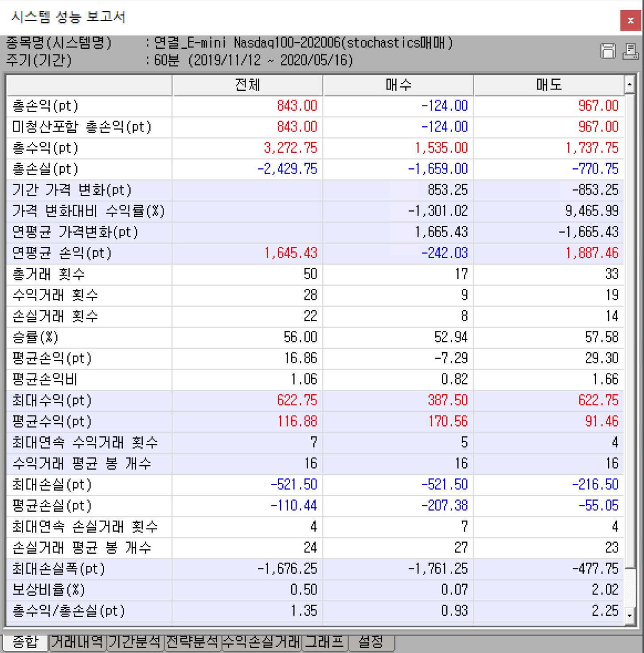Click the 1,645.43 annual average value
The height and width of the screenshot is (653, 644).
click(x=291, y=253)
